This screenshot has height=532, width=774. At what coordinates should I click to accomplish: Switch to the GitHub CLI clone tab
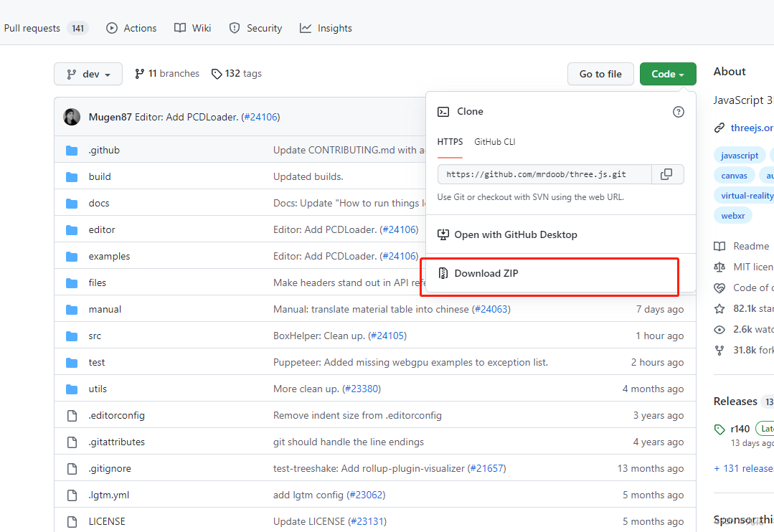coord(495,142)
